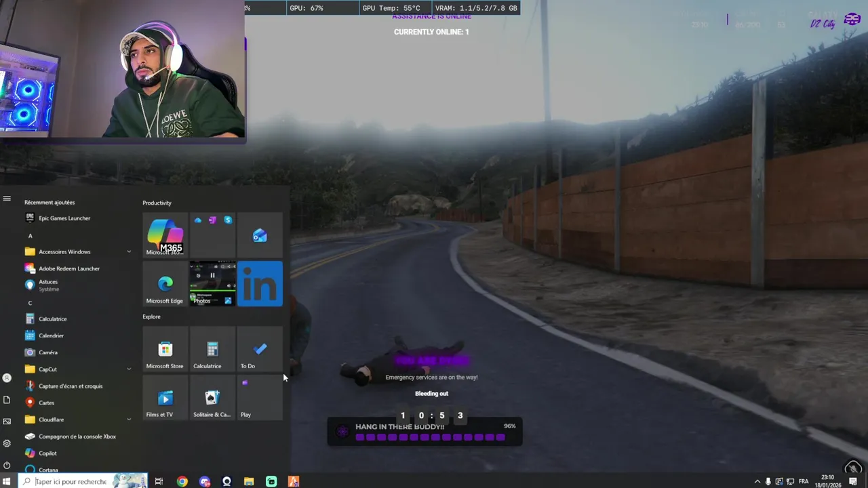Open File Explorer from taskbar
This screenshot has width=868, height=488.
click(249, 481)
